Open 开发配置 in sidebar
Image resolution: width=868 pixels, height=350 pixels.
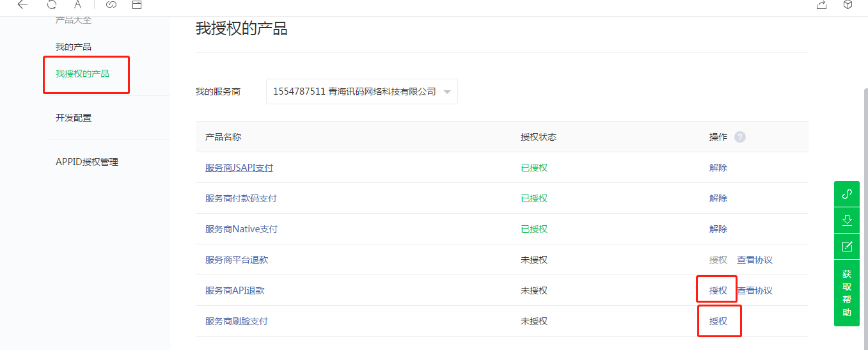[74, 118]
